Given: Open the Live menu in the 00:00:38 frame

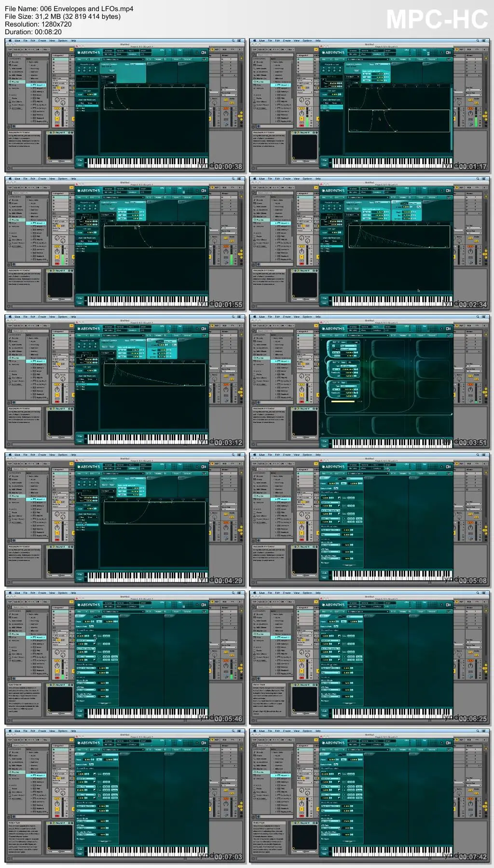Looking at the screenshot, I should pyautogui.click(x=17, y=41).
